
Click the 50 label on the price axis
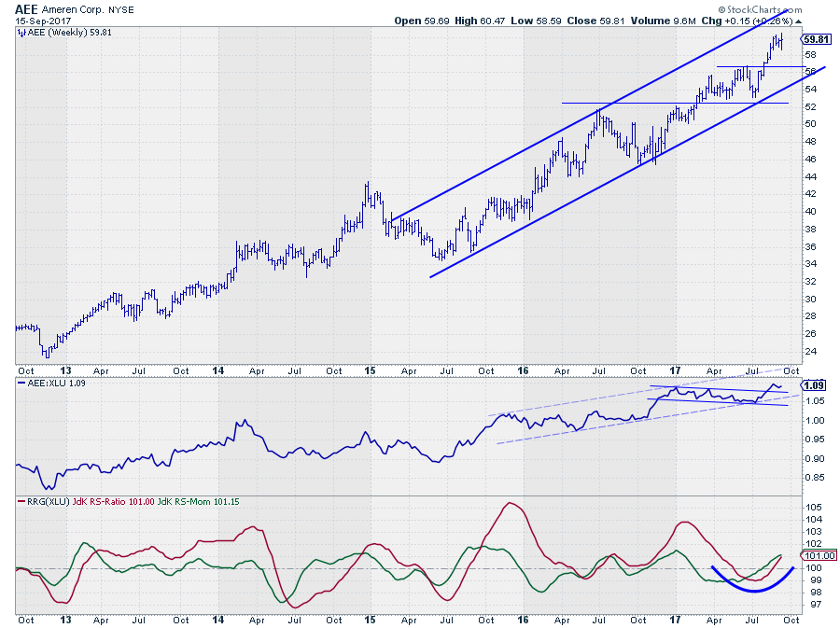pos(810,124)
